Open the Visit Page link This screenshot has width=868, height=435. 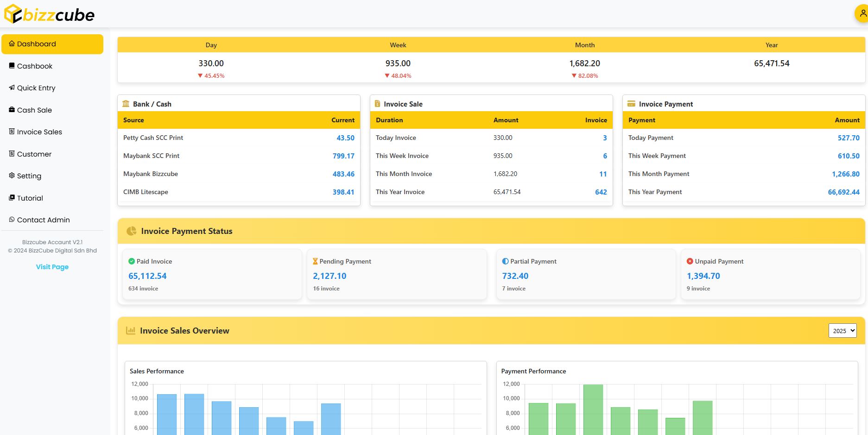52,267
